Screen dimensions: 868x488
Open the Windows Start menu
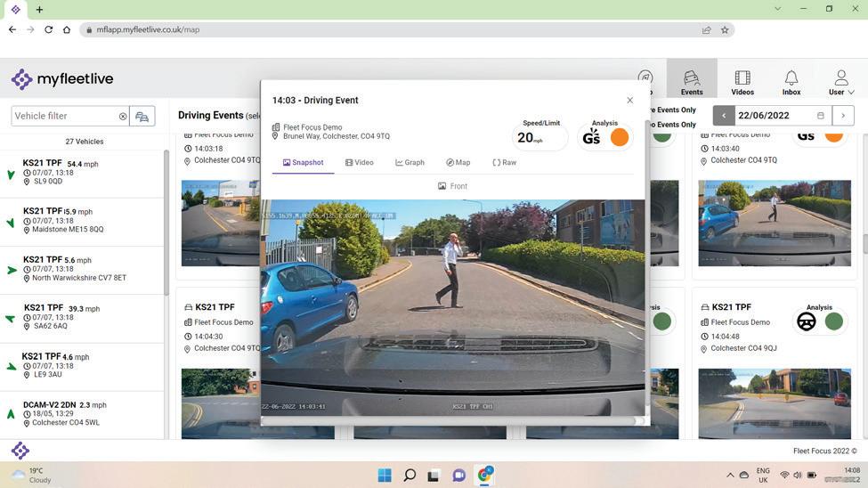coord(385,475)
